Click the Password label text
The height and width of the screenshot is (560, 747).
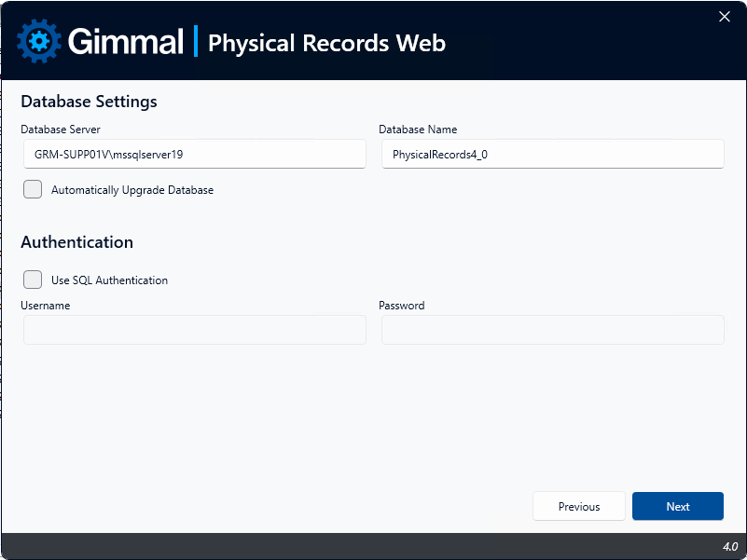[402, 306]
